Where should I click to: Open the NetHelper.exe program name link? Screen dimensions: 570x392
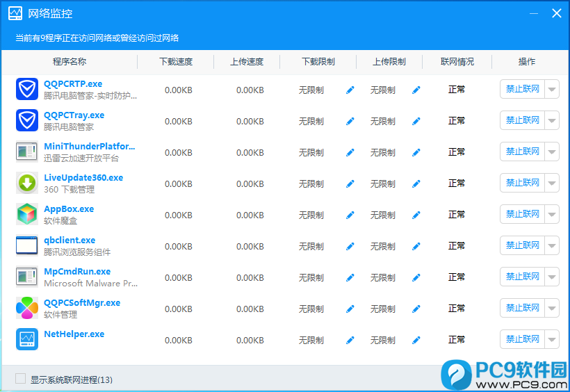click(x=74, y=334)
